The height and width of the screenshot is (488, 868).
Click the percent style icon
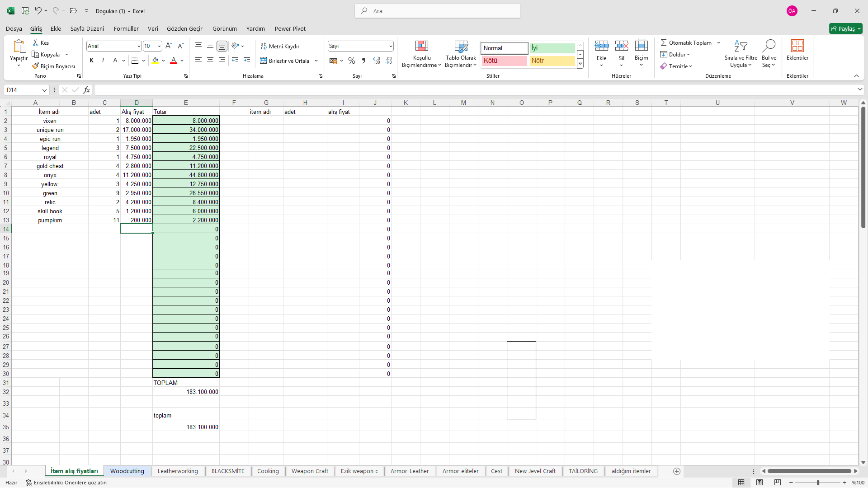pyautogui.click(x=352, y=61)
